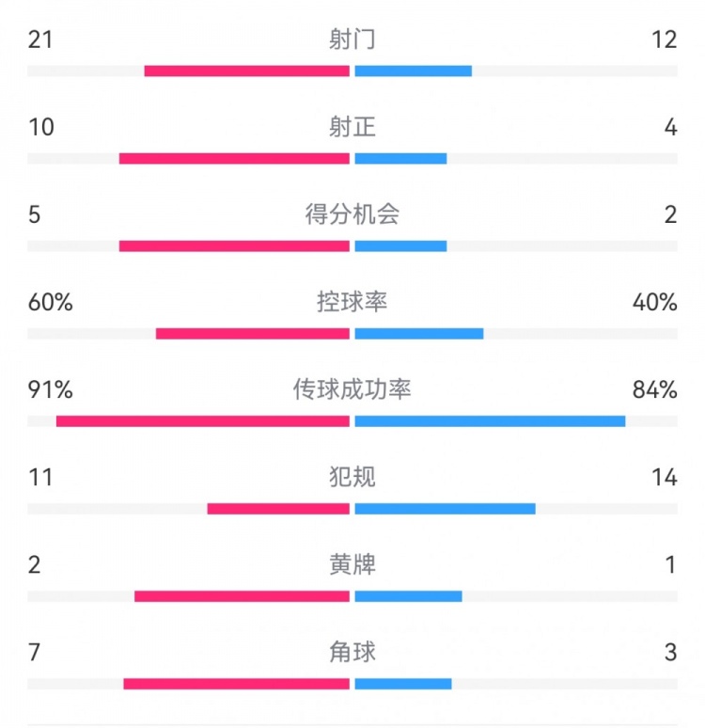Select the red 角球 bar
Screen dimensions: 705x728
[236, 683]
